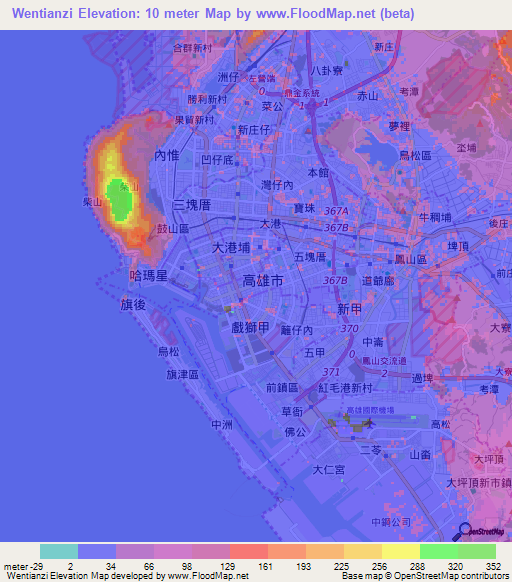The width and height of the screenshot is (512, 582).
Task: Select the 合群新村 label
Action: click(x=193, y=48)
